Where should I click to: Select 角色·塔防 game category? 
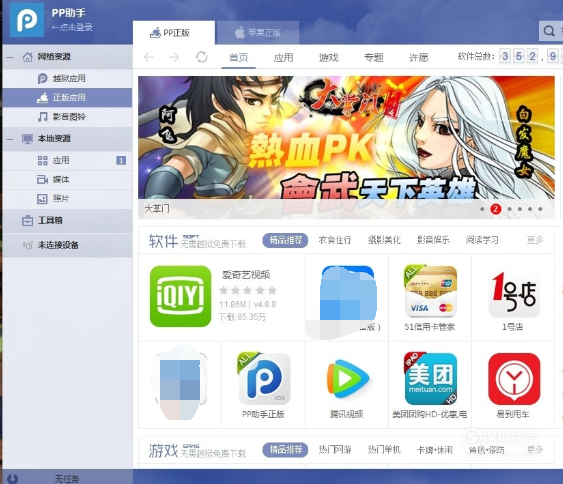point(487,450)
